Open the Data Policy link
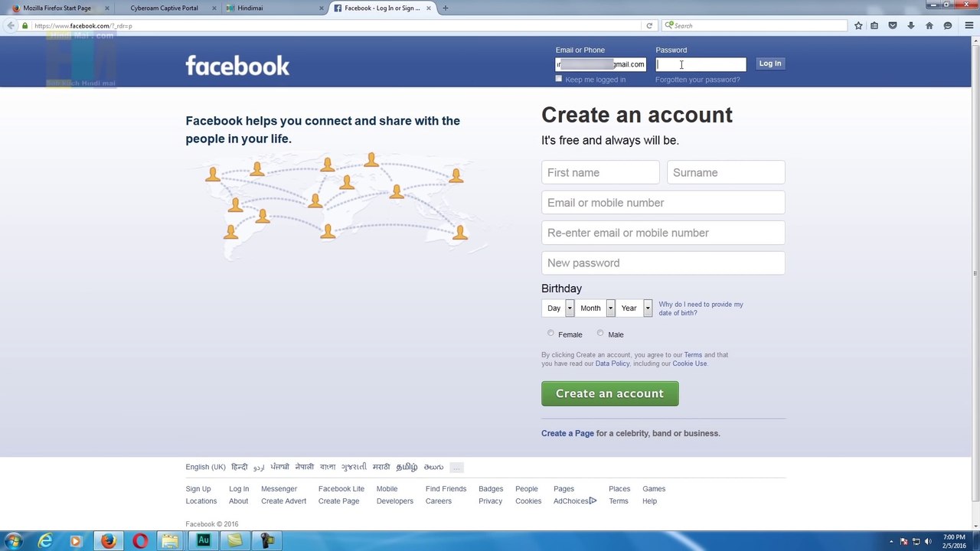Screen dimensions: 980x551 (x=612, y=364)
